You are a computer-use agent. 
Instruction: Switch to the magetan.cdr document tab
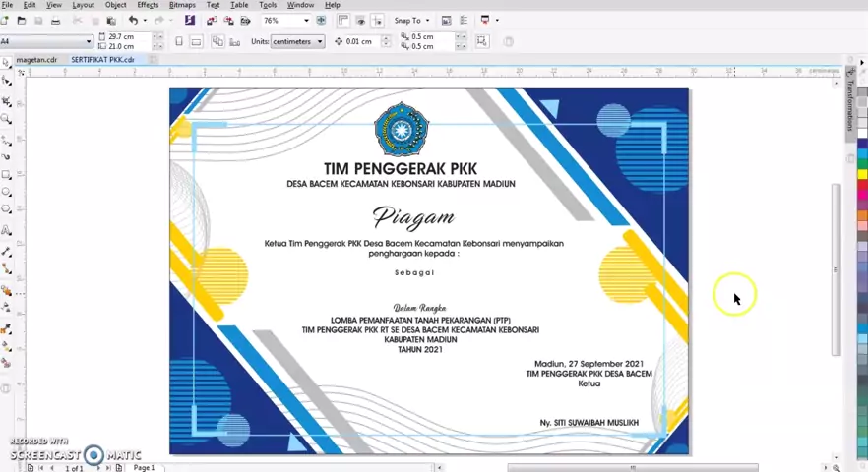[x=36, y=60]
